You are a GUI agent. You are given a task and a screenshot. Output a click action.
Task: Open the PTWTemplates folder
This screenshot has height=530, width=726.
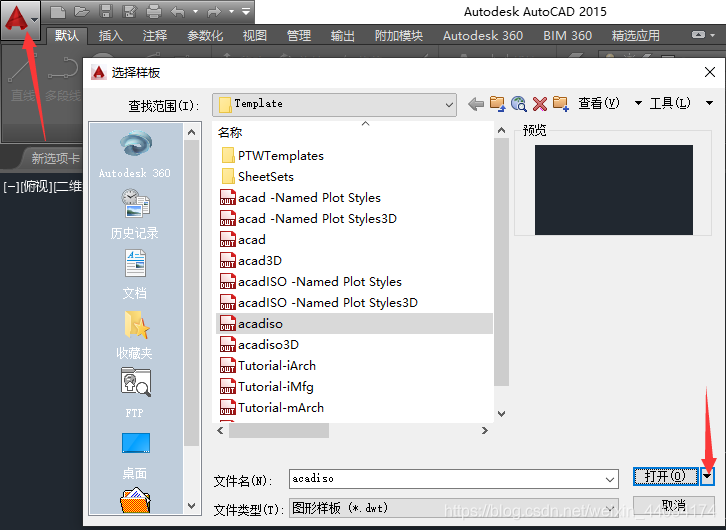click(x=272, y=156)
